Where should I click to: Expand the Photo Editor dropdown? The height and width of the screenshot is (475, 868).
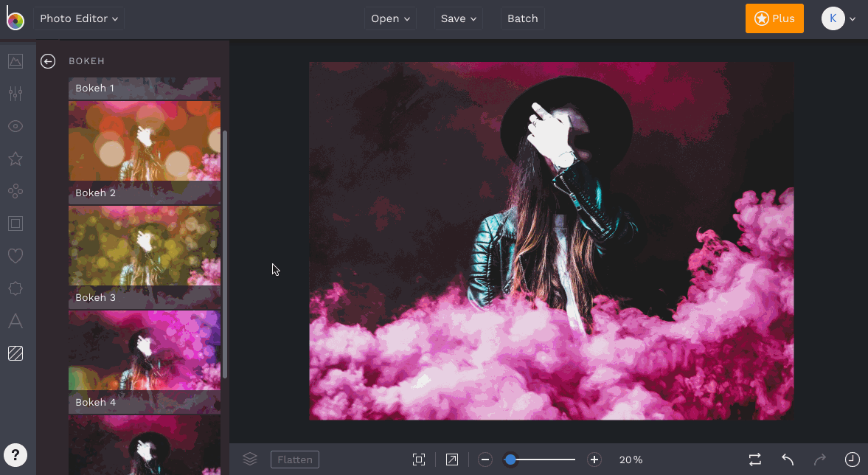[79, 18]
